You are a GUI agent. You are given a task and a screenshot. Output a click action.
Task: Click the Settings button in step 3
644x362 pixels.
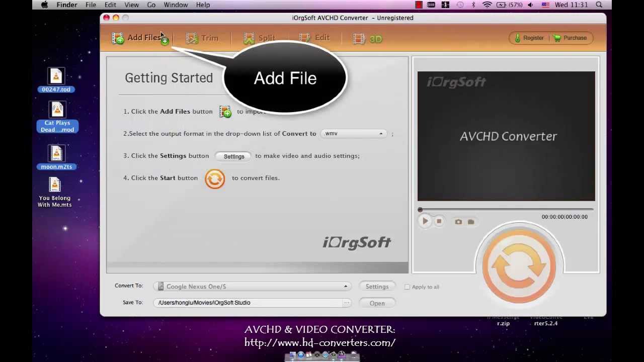click(233, 156)
